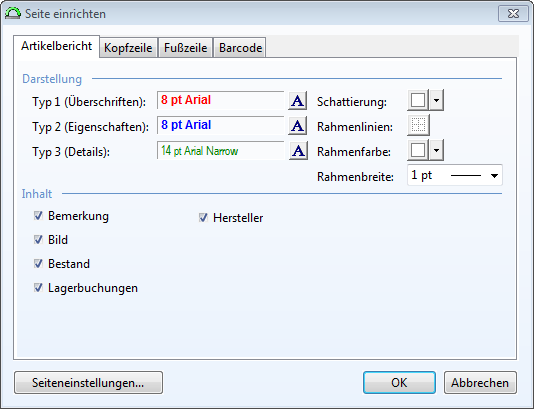Screen dimensions: 534x409
Task: Click the Schattierung color swatch
Action: (x=418, y=100)
